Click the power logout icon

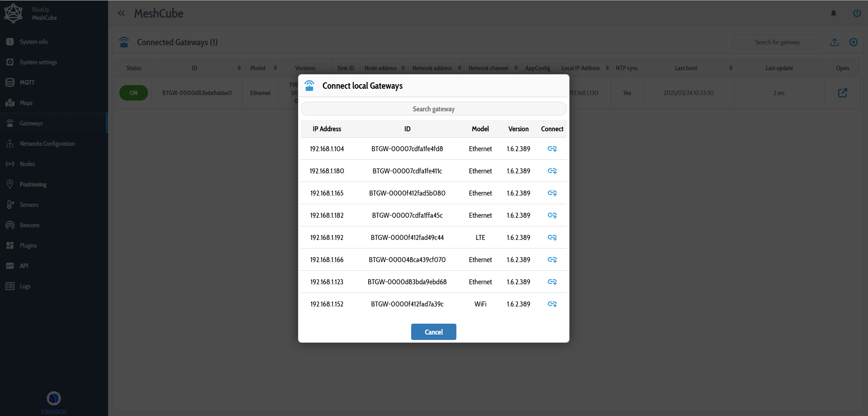tap(857, 13)
